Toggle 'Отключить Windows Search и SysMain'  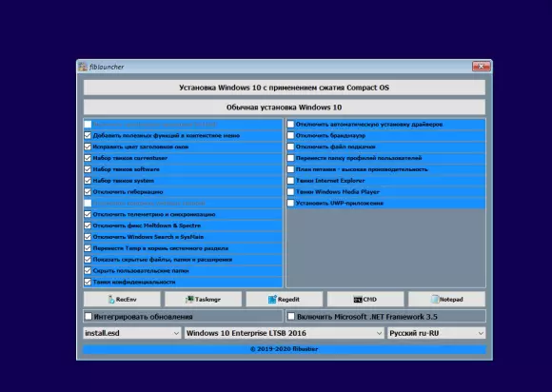[x=88, y=237]
